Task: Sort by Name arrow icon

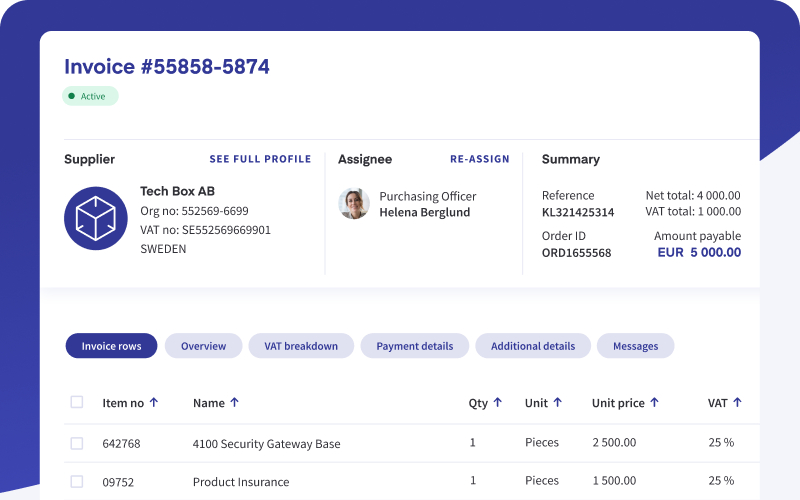Action: click(234, 403)
